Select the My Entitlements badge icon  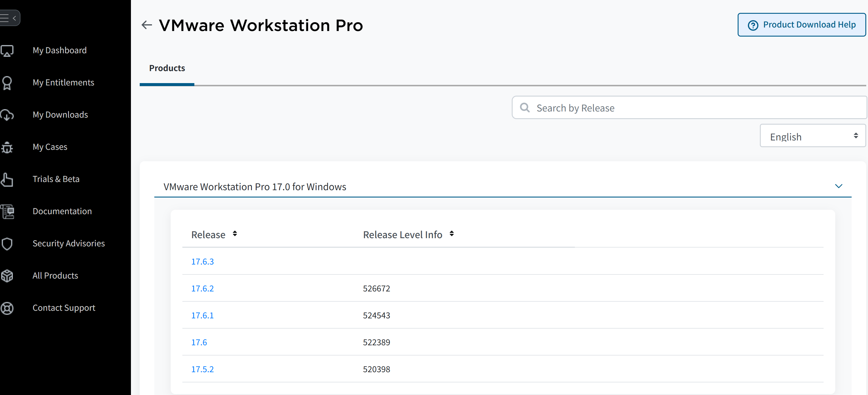(7, 83)
